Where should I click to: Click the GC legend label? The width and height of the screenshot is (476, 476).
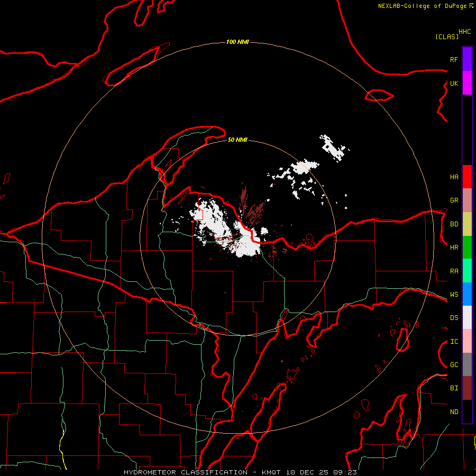tap(454, 365)
